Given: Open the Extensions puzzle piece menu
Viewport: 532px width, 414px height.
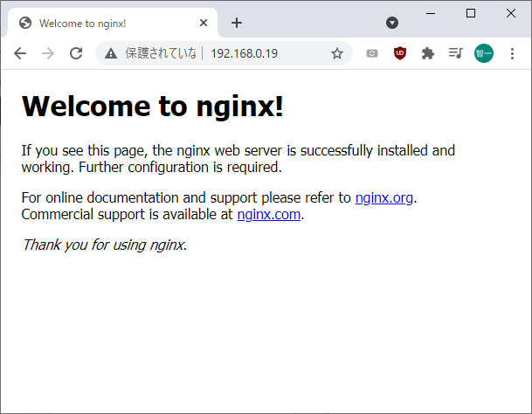Looking at the screenshot, I should [427, 53].
